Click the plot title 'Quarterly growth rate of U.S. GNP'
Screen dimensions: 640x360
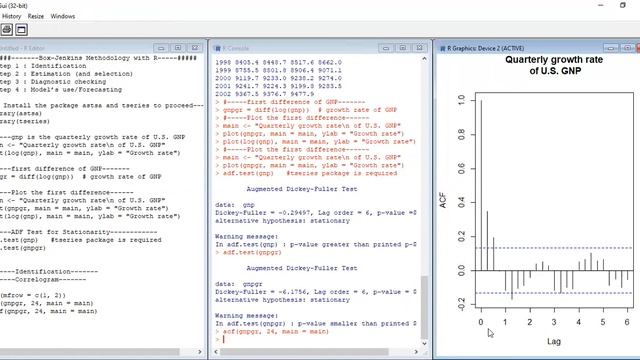[554, 65]
